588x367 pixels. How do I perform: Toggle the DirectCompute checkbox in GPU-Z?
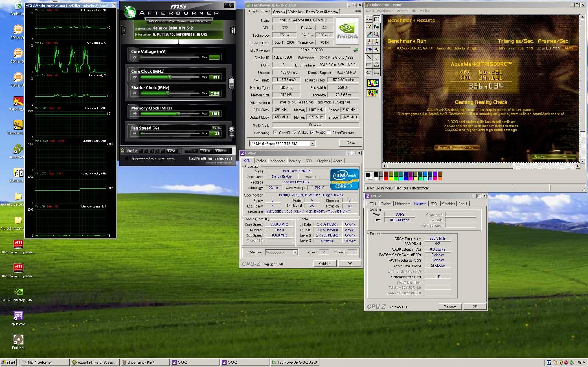click(x=329, y=133)
